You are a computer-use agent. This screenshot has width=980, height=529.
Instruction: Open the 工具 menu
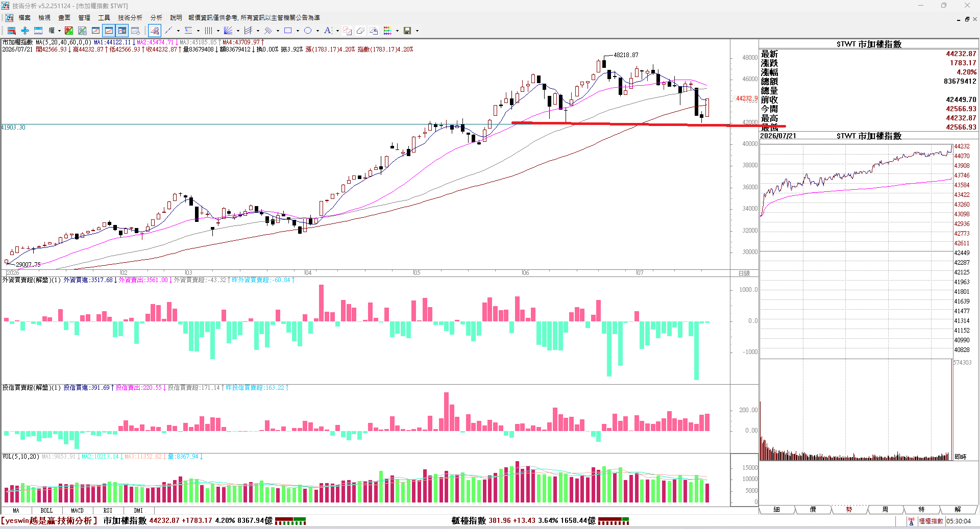[x=104, y=18]
